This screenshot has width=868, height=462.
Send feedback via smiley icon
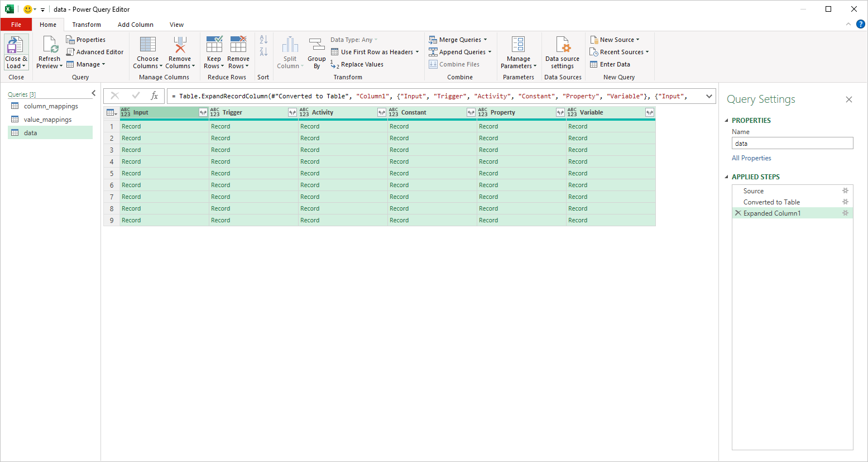(x=28, y=9)
